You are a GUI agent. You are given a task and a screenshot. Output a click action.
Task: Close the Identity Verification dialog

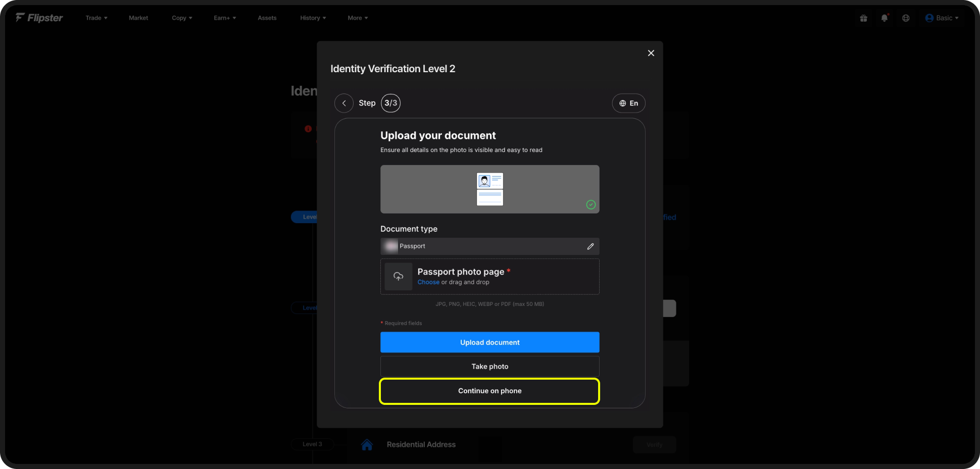coord(651,53)
